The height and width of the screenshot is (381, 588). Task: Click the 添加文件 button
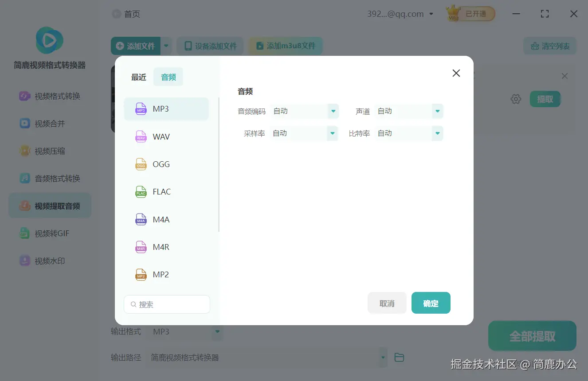coord(136,46)
